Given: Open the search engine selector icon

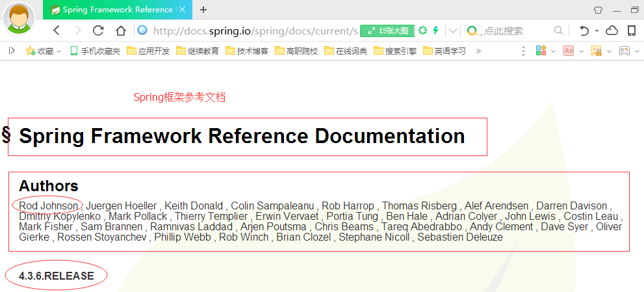Looking at the screenshot, I should pos(472,31).
